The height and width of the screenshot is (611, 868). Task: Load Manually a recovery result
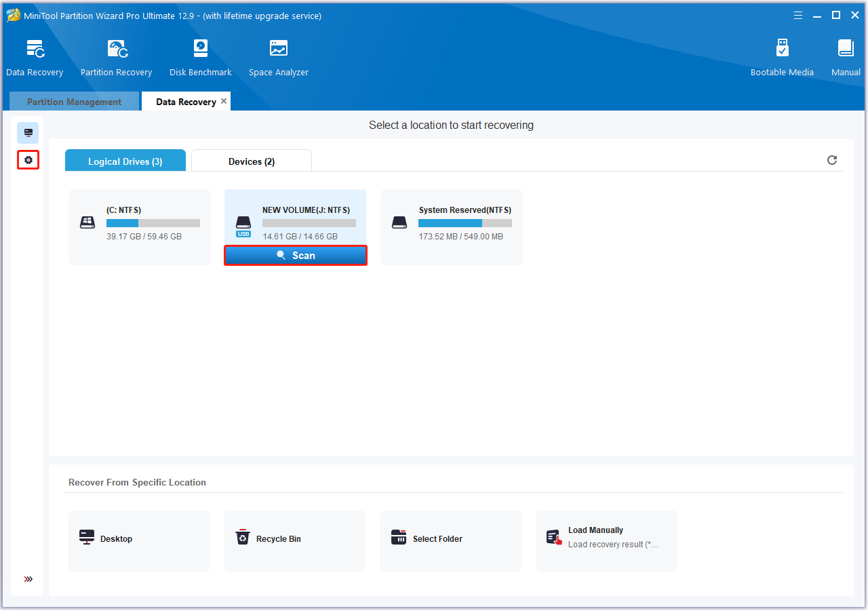607,540
